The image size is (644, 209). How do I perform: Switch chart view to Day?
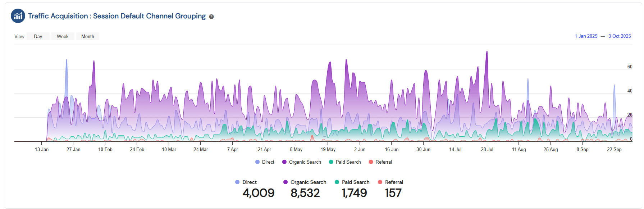38,36
